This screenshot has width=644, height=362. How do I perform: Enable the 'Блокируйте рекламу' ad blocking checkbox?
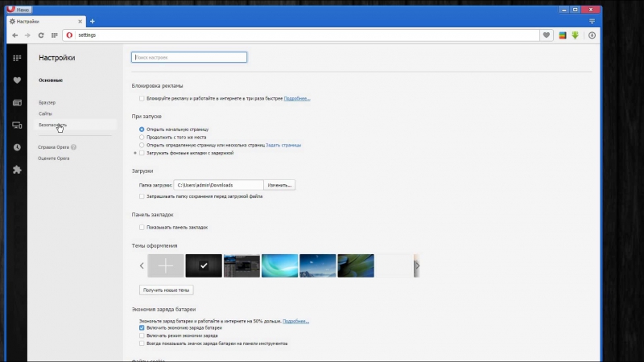click(142, 98)
